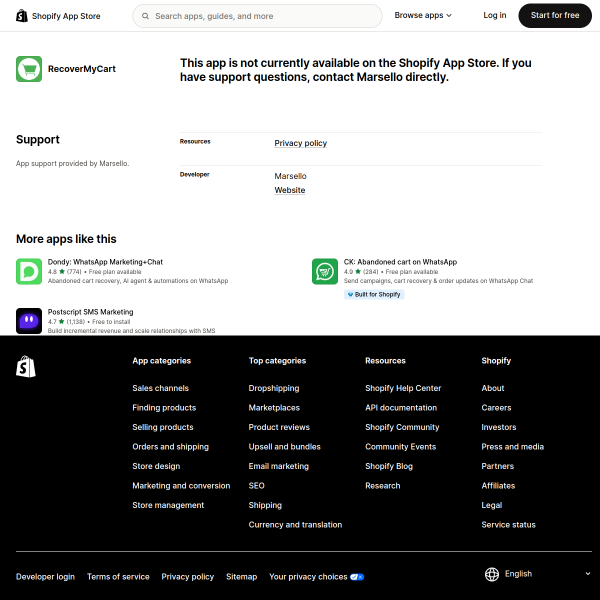Screen dimensions: 600x600
Task: Open the Dropshipping top category
Action: coord(274,388)
